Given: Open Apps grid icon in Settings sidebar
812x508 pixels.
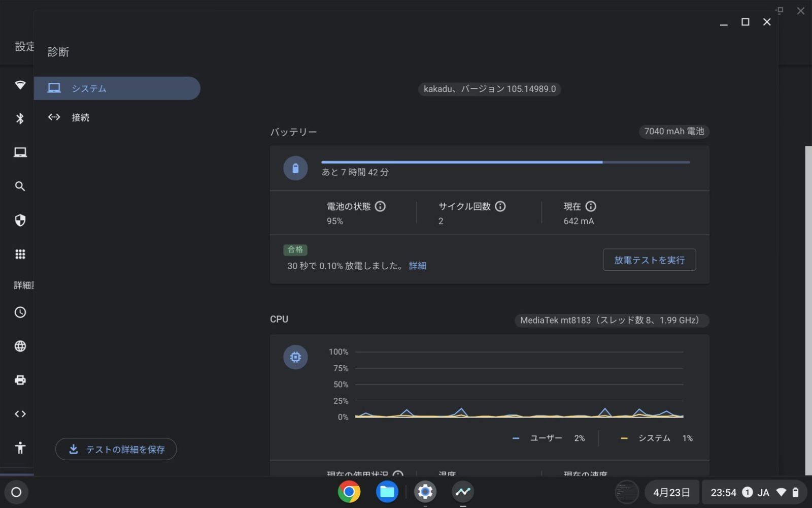Looking at the screenshot, I should [20, 254].
